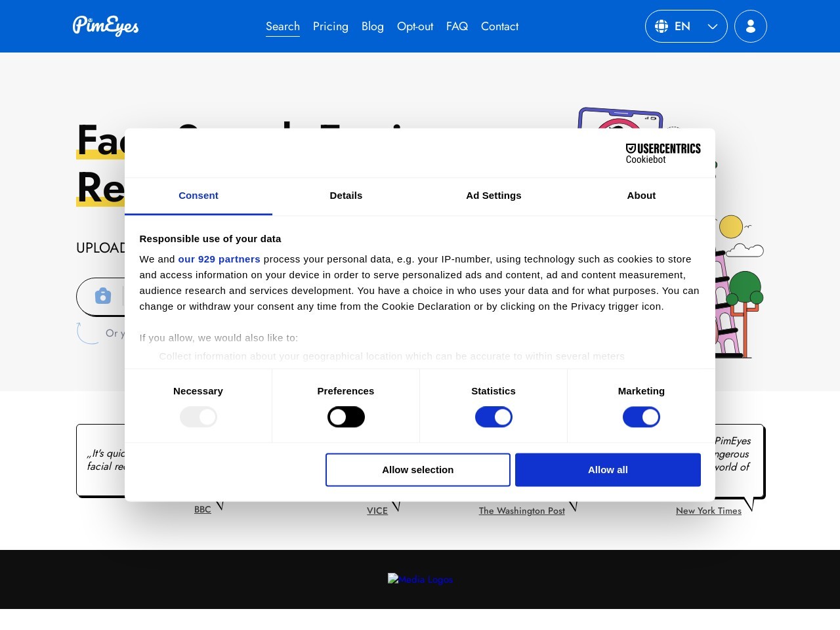Open the Opt-out page
The width and height of the screenshot is (840, 630).
click(415, 26)
